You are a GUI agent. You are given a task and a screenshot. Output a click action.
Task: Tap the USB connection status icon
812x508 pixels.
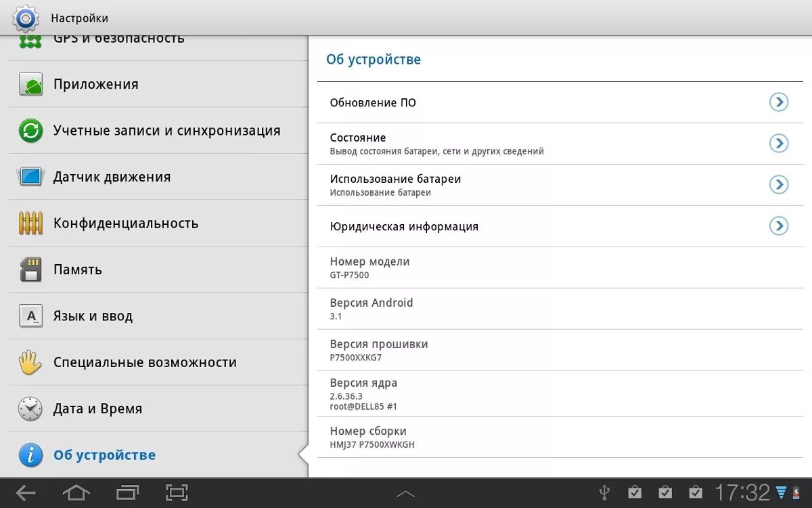(605, 493)
